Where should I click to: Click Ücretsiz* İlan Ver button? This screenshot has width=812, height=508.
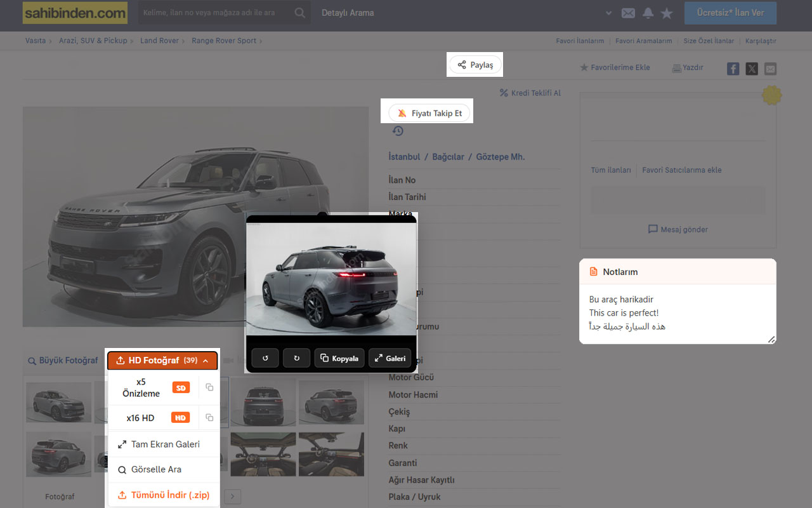(730, 13)
